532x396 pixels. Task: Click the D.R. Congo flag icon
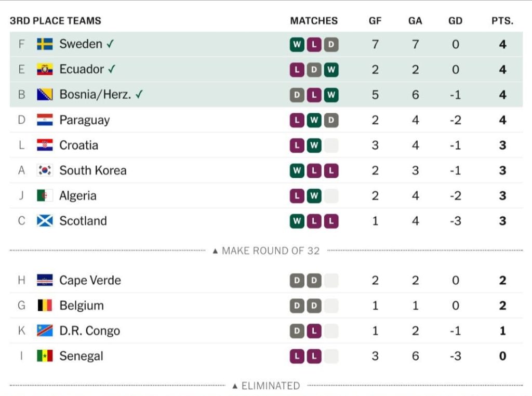pyautogui.click(x=45, y=331)
